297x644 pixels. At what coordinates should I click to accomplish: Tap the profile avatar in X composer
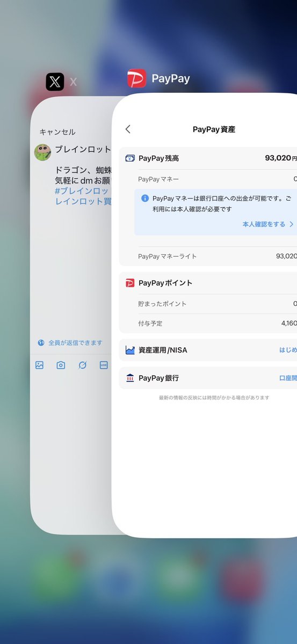[x=43, y=152]
